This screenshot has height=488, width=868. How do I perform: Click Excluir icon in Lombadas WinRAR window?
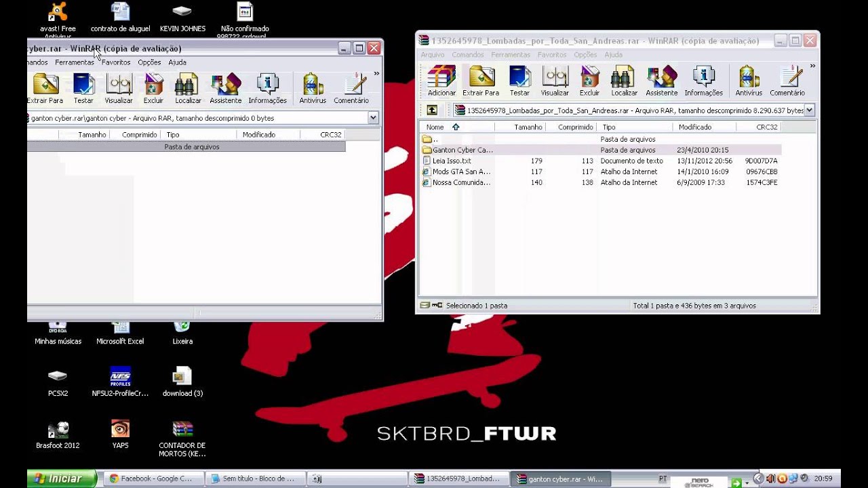[589, 81]
